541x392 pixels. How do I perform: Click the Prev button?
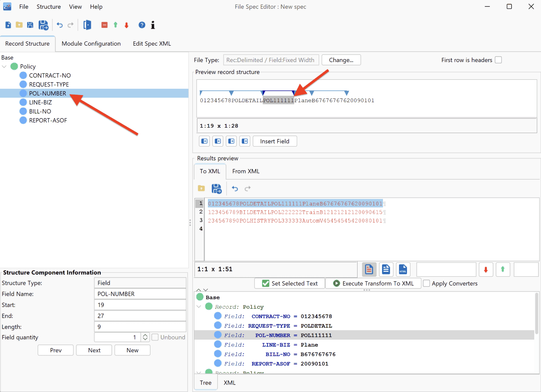[56, 350]
